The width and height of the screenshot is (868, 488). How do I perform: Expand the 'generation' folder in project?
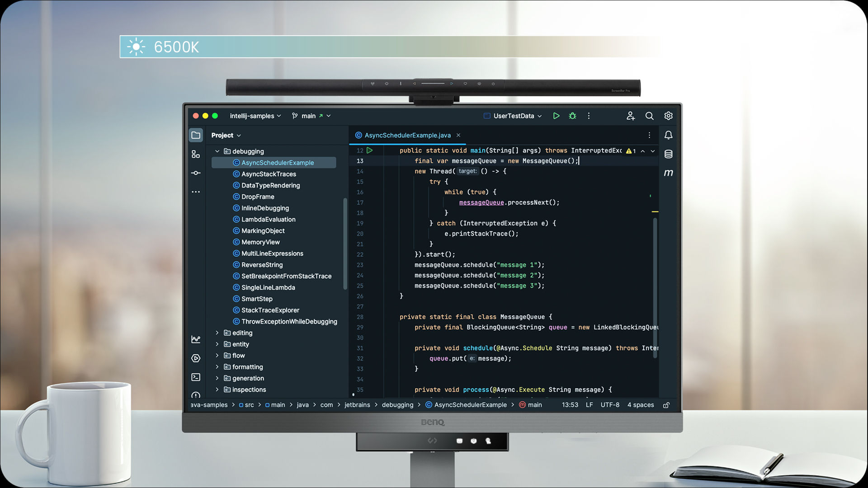click(x=217, y=378)
